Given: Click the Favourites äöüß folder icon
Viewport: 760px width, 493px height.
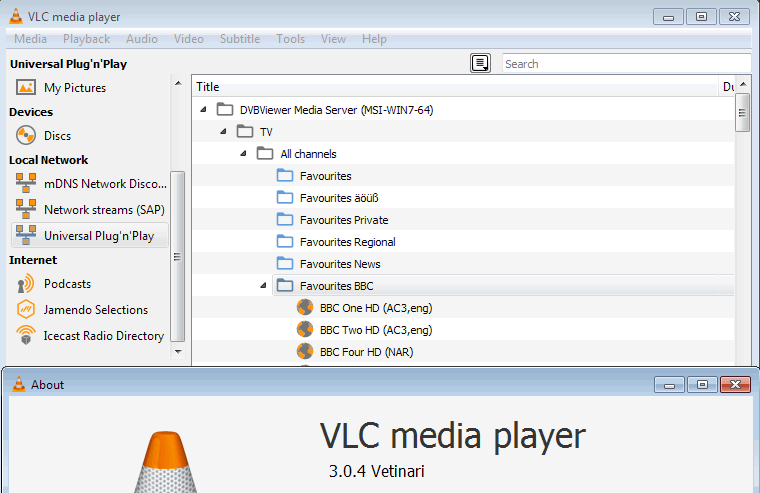Looking at the screenshot, I should tap(285, 197).
